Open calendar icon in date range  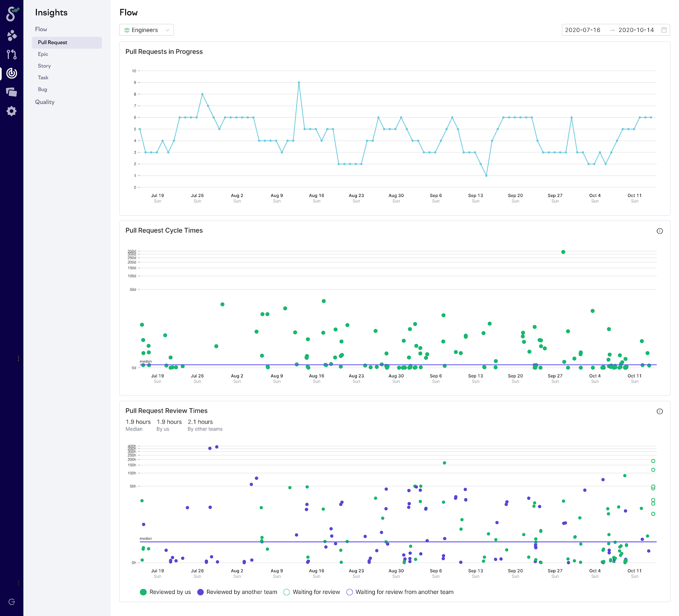pos(664,30)
